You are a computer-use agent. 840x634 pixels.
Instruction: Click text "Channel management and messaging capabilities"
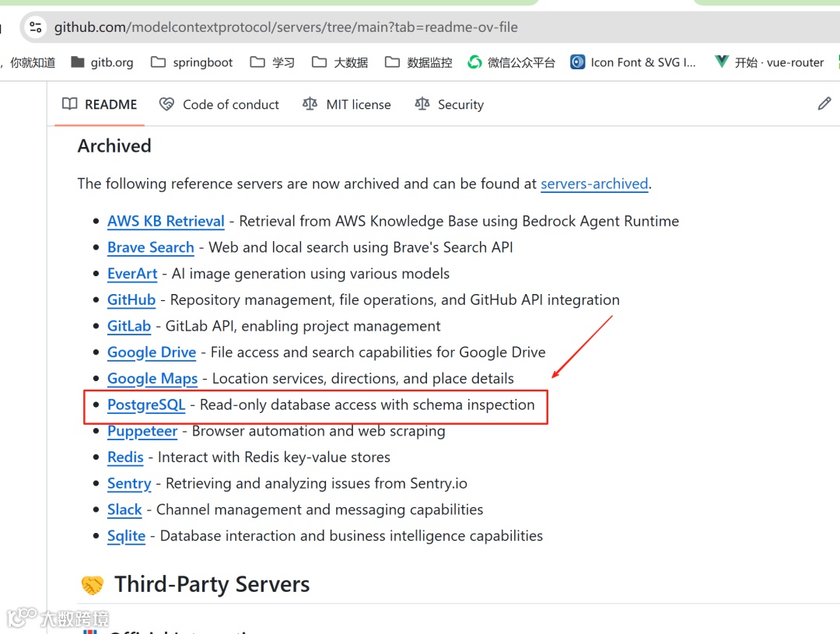(320, 510)
